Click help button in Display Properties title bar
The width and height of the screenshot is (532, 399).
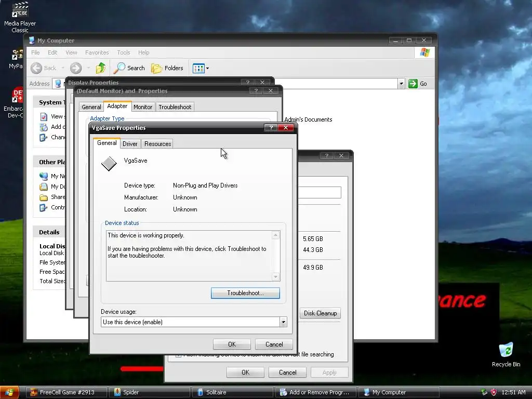coord(247,82)
